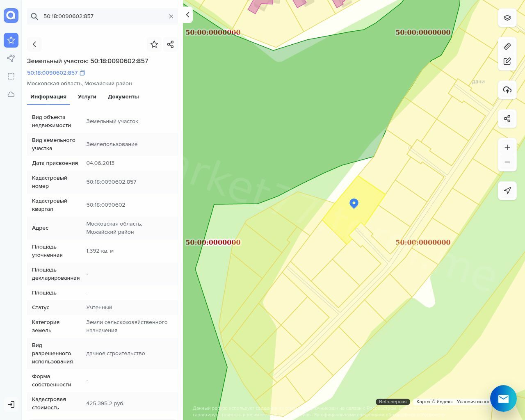
Task: Share the map via right toolbar icon
Action: (x=507, y=119)
